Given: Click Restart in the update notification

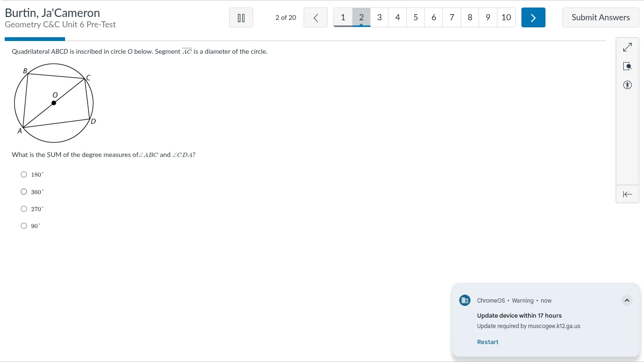Looking at the screenshot, I should pyautogui.click(x=487, y=342).
